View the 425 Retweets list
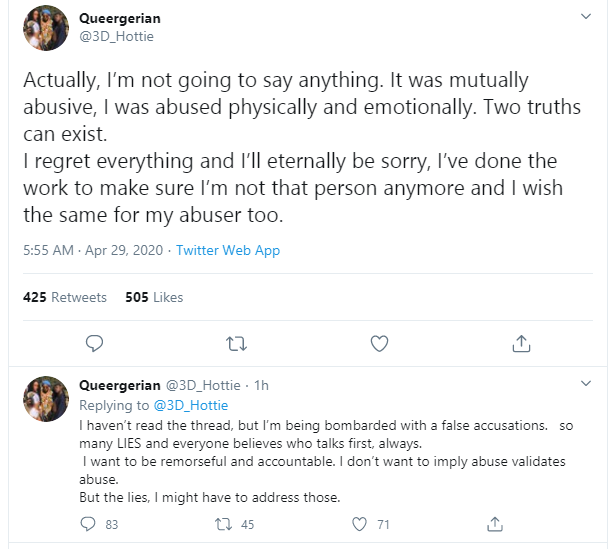The image size is (608, 549). pos(64,297)
